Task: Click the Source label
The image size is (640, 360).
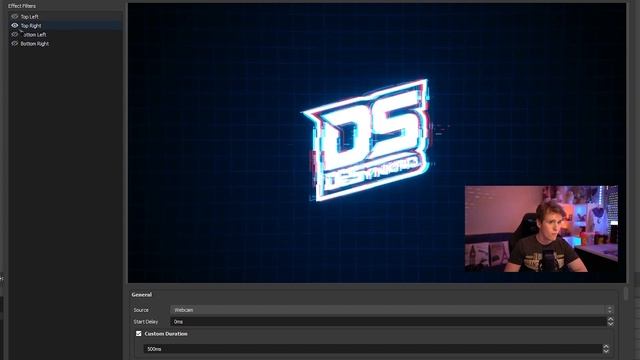Action: (x=141, y=310)
